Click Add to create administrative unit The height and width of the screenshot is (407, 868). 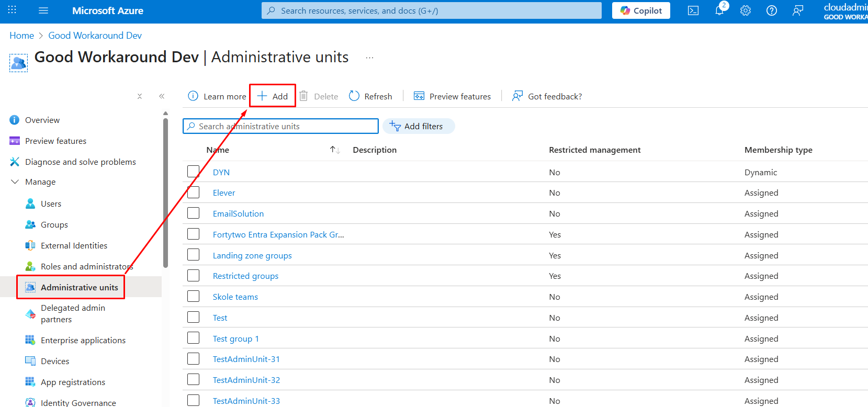click(x=273, y=96)
